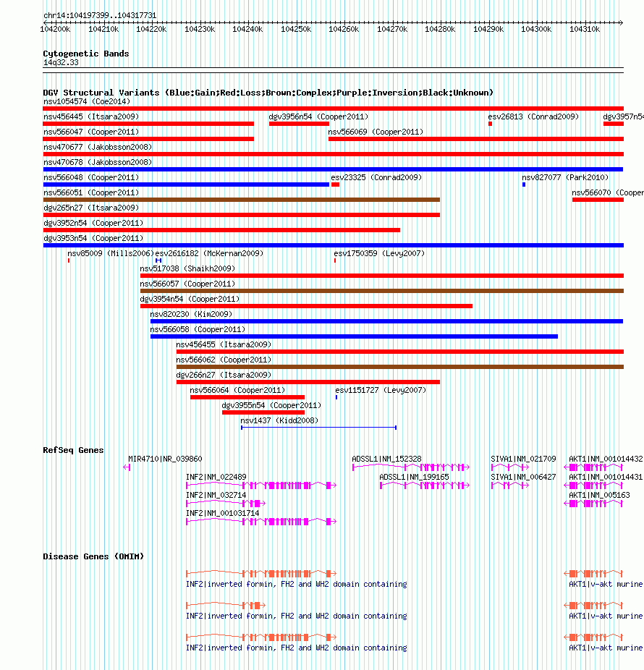Image resolution: width=644 pixels, height=670 pixels.
Task: Select the AKT1|NM_005163 transcript label
Action: click(599, 495)
